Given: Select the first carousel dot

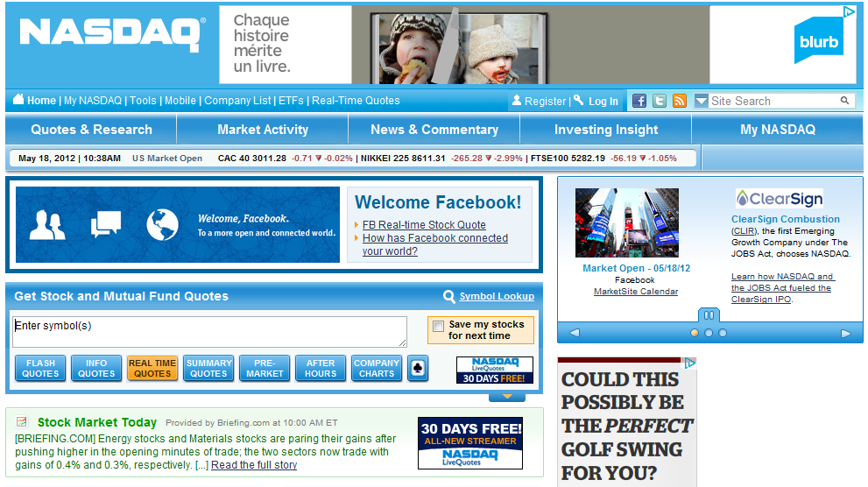Looking at the screenshot, I should coord(695,333).
